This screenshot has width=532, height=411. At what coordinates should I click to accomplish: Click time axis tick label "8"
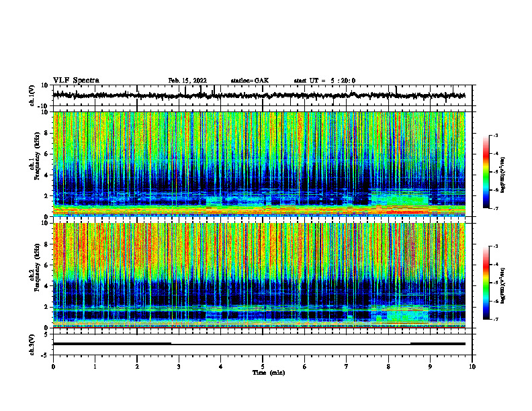(388, 367)
